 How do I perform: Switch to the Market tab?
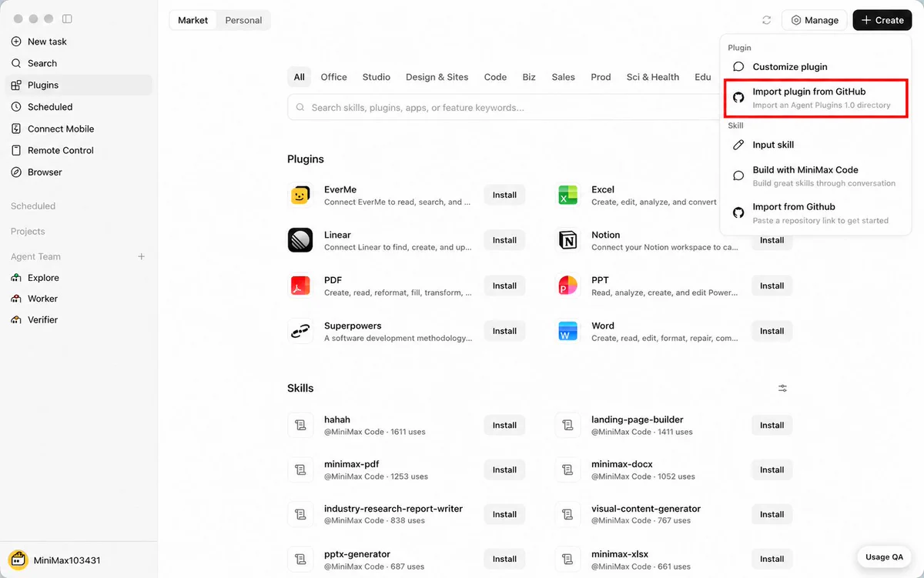192,20
